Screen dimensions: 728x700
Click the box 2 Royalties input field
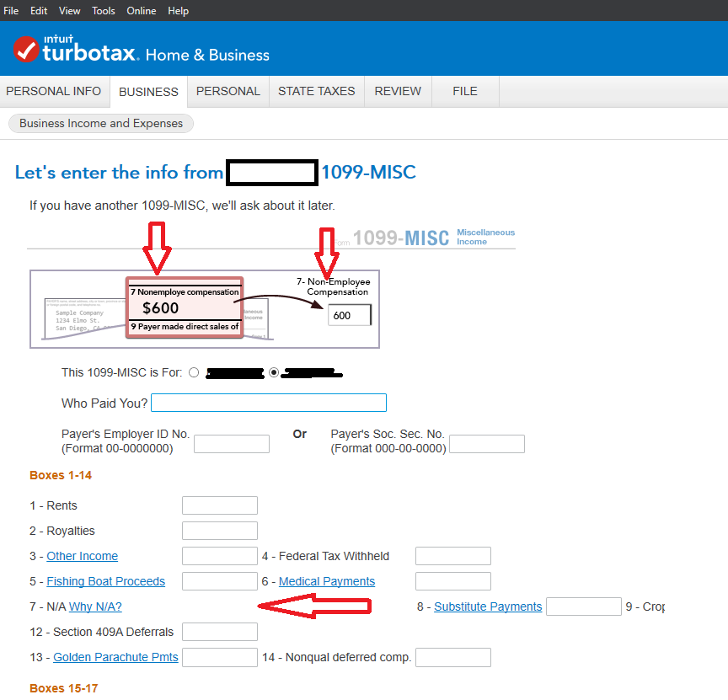click(220, 531)
